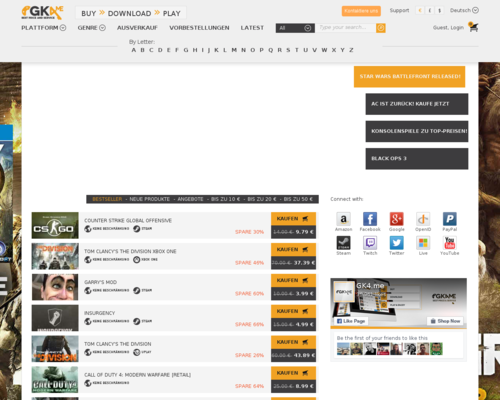Filter games by letter A
The width and height of the screenshot is (500, 400).
(x=134, y=50)
